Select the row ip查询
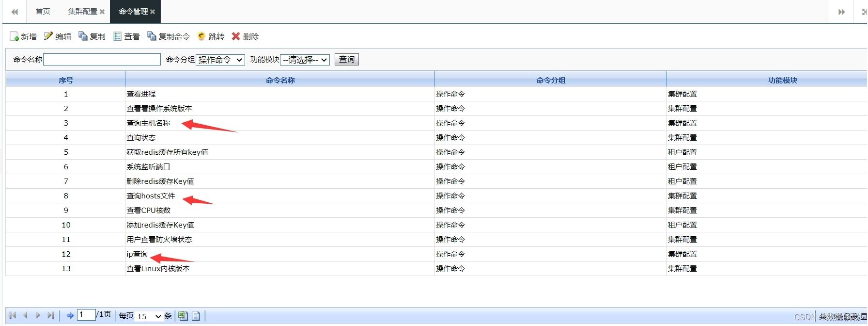Screen dimensions: 868x326 click(436, 254)
